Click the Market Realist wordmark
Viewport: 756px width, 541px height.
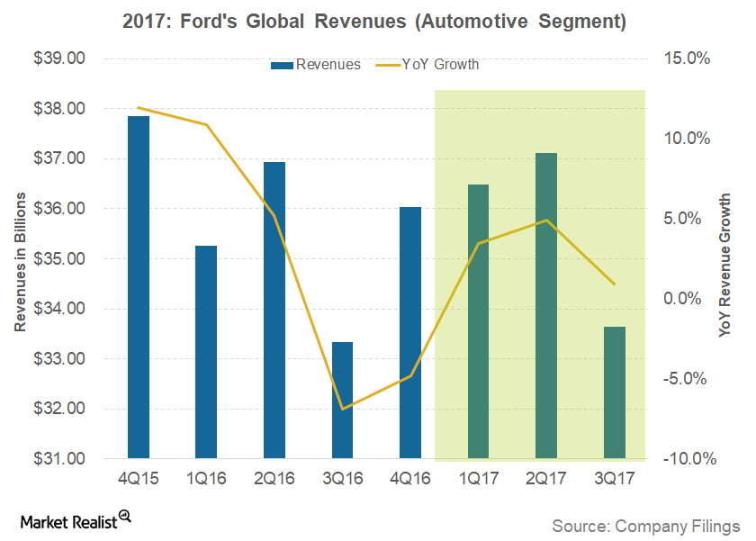click(x=67, y=520)
